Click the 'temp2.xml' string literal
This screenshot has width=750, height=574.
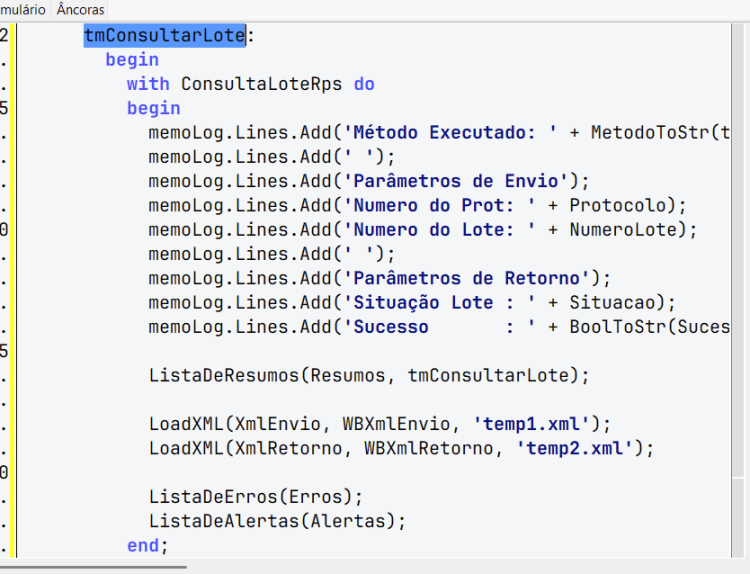click(x=574, y=449)
